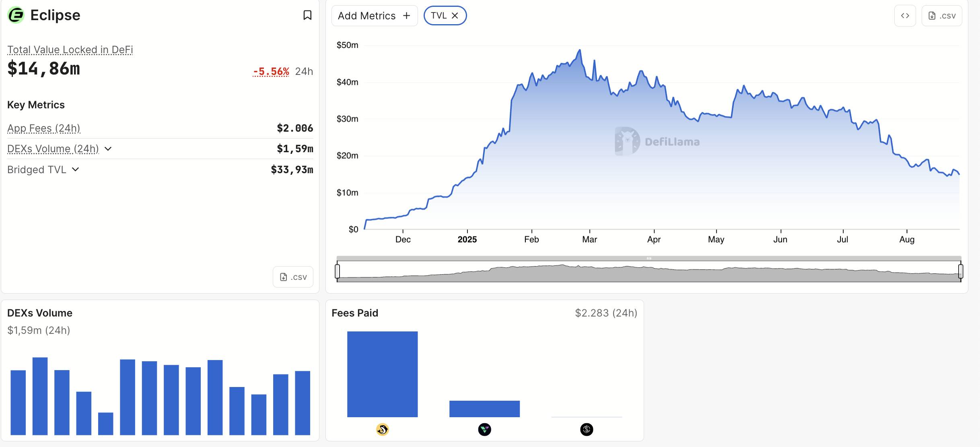Remove the TVL metric chip
980x447 pixels.
pyautogui.click(x=455, y=16)
